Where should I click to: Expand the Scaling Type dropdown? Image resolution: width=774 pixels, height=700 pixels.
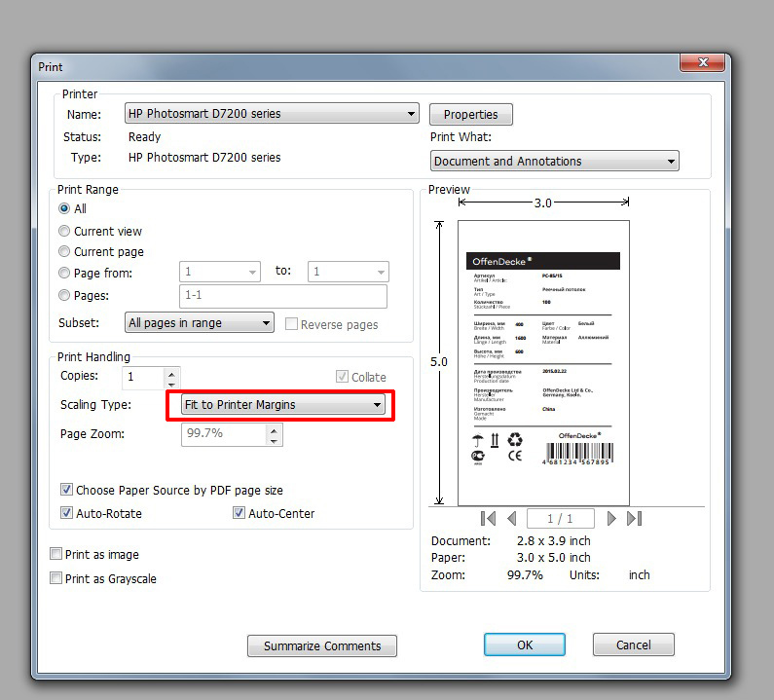point(284,405)
